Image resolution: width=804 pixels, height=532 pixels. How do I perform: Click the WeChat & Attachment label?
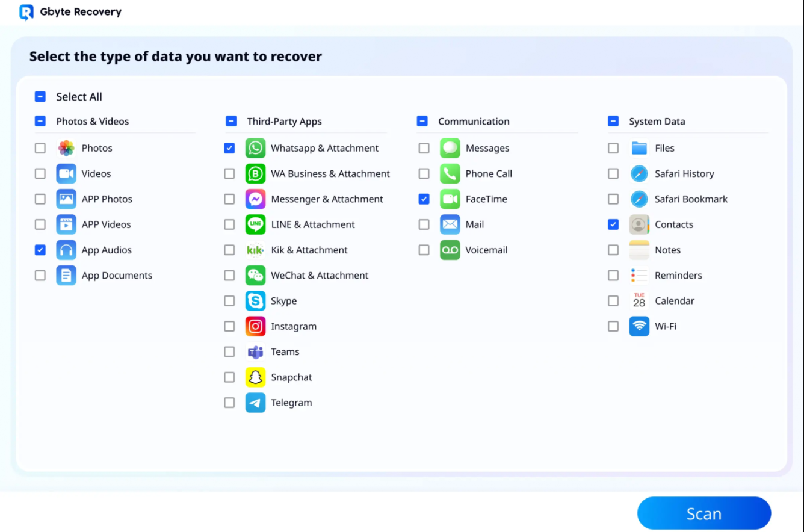point(320,276)
